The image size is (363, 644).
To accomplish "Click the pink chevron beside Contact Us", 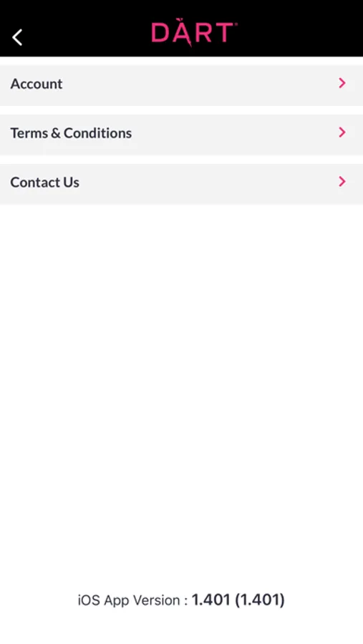I will point(342,182).
